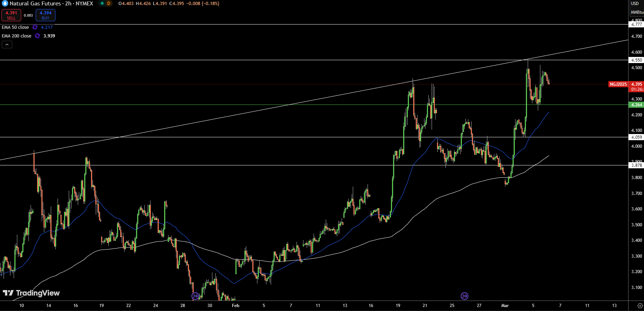The height and width of the screenshot is (311, 644).
Task: Click the date axis label 21
Action: [x=425, y=306]
